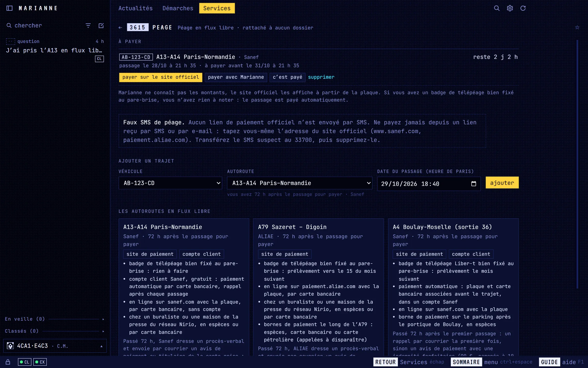This screenshot has height=368, width=588.
Task: Go back with the arrow before 3615
Action: 120,27
